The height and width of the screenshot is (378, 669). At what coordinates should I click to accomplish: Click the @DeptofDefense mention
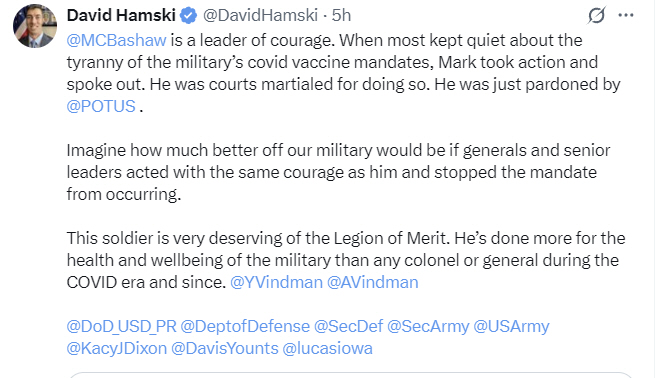coord(245,326)
